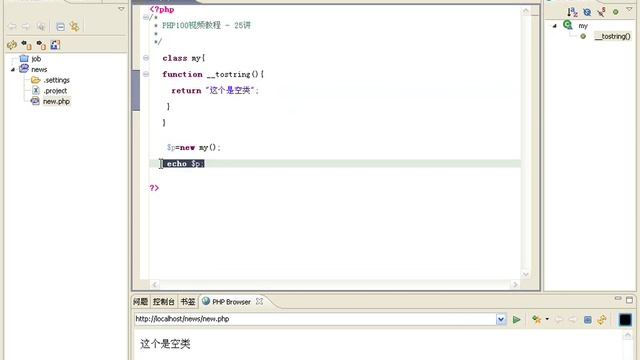Minimize the bottom PHP Browser panel

(x=618, y=299)
